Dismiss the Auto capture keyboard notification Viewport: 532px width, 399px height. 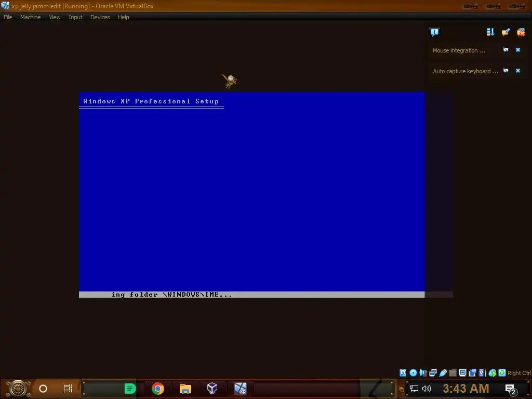[x=518, y=71]
